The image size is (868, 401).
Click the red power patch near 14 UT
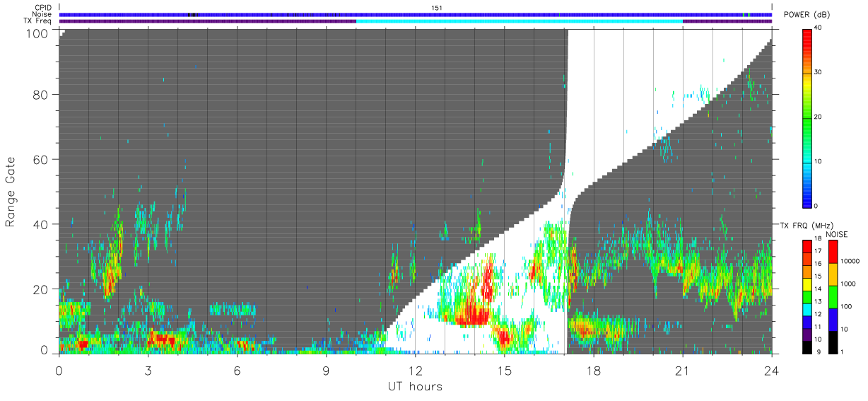click(472, 315)
